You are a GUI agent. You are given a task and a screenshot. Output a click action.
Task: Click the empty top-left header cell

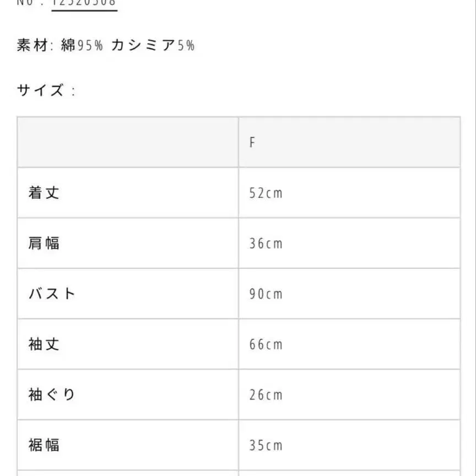128,142
